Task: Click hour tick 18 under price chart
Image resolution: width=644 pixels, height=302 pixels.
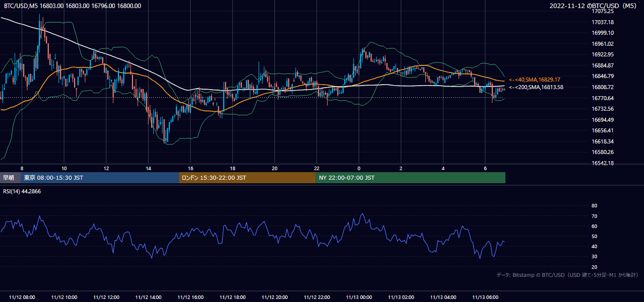Action: [x=232, y=168]
